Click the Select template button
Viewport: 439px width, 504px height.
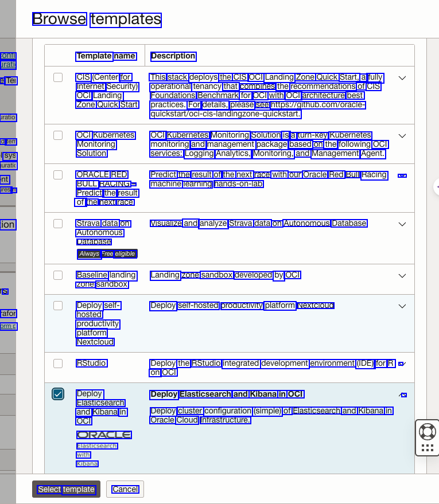tap(66, 489)
